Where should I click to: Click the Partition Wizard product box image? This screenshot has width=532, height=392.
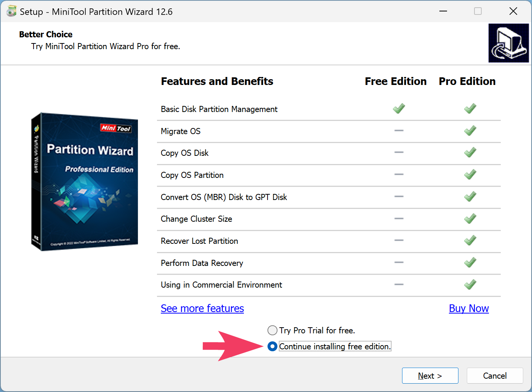[x=85, y=182]
